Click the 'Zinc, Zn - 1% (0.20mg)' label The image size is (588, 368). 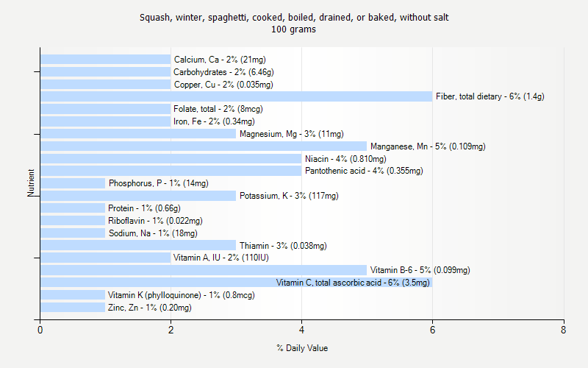(x=150, y=308)
